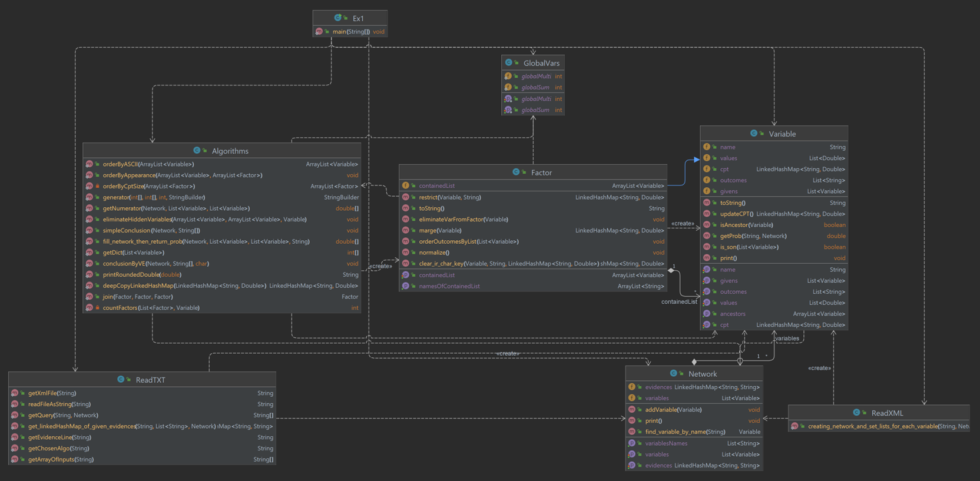Select the Factor class header

pos(533,173)
